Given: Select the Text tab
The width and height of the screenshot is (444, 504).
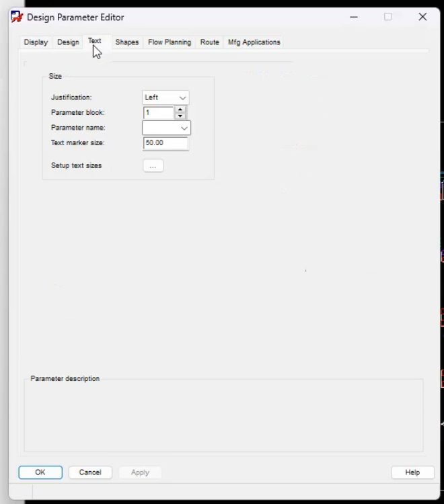Looking at the screenshot, I should click(x=95, y=41).
